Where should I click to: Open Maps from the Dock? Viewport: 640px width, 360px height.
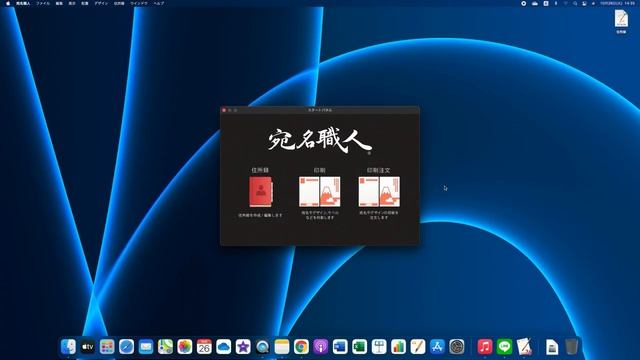point(165,347)
